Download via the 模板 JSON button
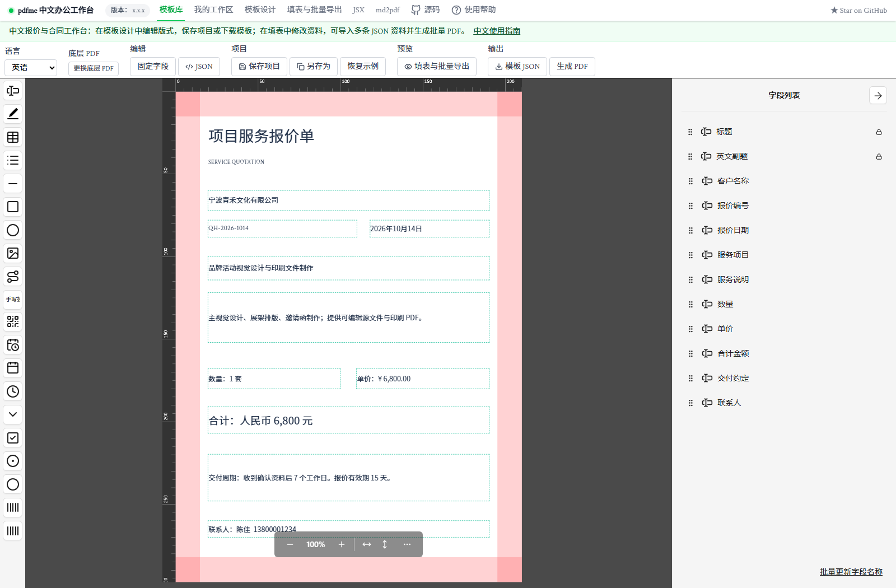Image resolution: width=896 pixels, height=588 pixels. [x=517, y=66]
